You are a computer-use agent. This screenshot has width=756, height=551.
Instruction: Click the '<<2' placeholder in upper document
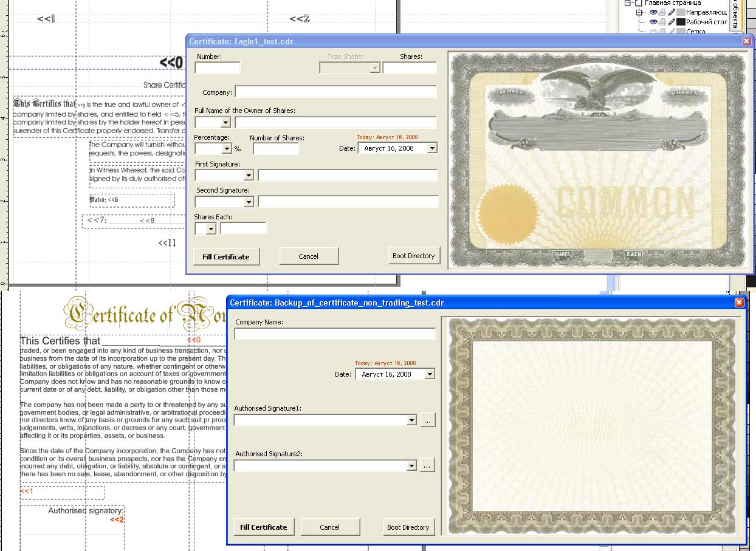[x=299, y=19]
